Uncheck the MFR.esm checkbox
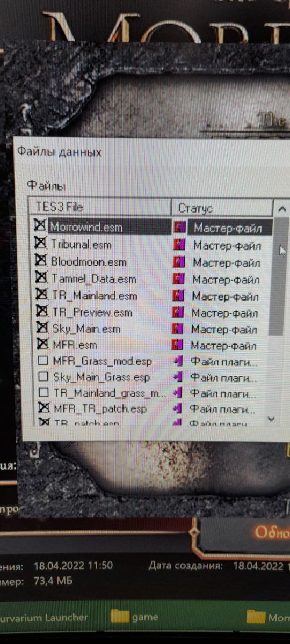The width and height of the screenshot is (290, 644). coord(42,345)
